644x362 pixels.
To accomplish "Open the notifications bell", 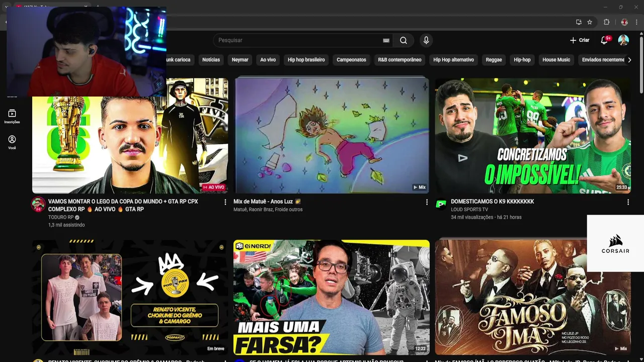I will click(605, 40).
